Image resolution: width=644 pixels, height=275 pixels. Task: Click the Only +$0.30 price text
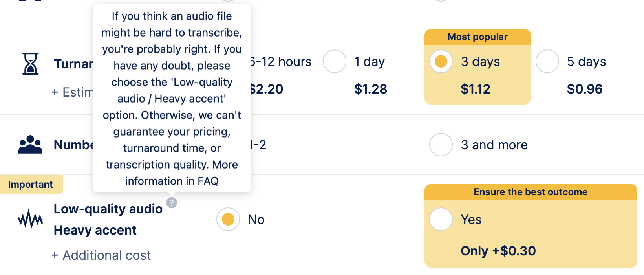(x=498, y=251)
